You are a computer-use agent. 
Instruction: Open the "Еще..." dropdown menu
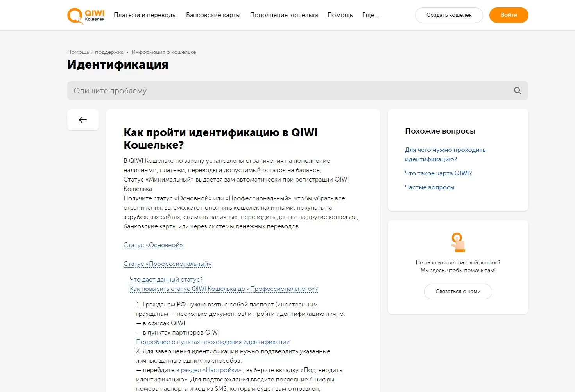point(370,15)
